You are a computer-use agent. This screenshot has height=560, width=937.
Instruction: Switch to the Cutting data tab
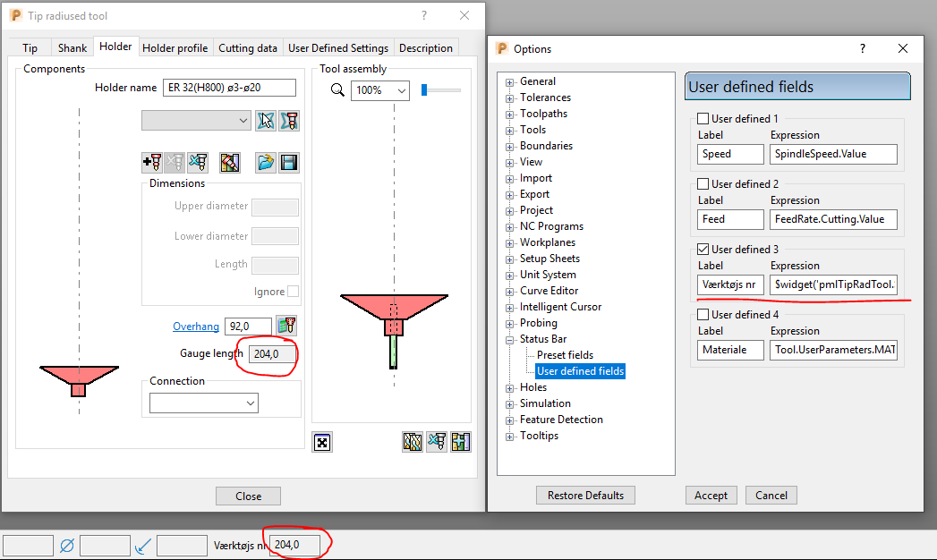[x=248, y=47]
